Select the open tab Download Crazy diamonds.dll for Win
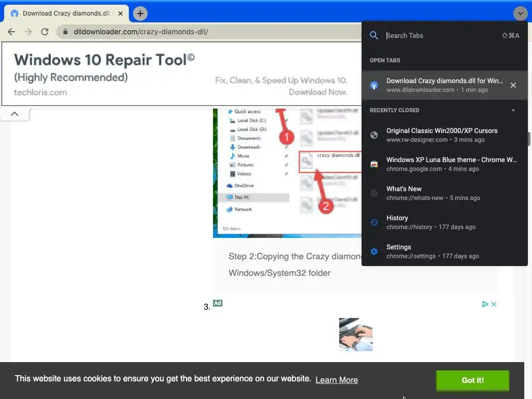The height and width of the screenshot is (399, 532). [x=445, y=85]
